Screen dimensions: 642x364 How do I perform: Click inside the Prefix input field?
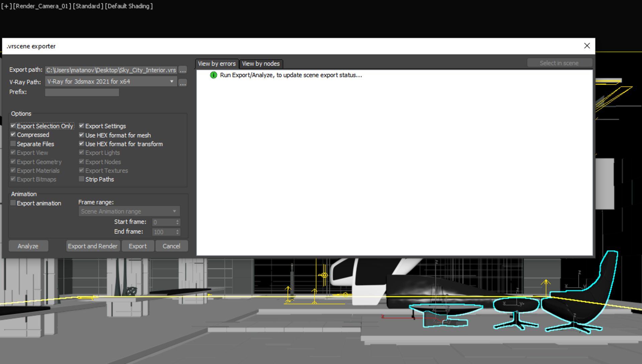pyautogui.click(x=82, y=92)
